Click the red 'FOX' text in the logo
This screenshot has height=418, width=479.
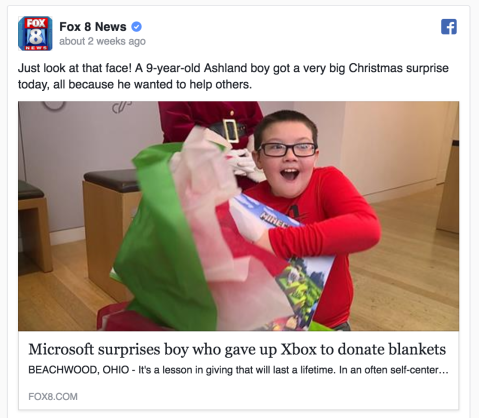[x=35, y=23]
